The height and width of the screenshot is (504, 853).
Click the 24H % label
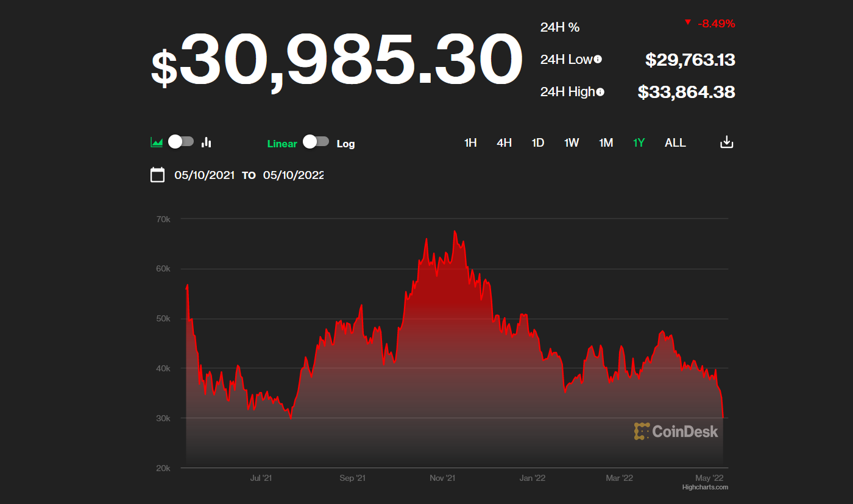tap(560, 27)
